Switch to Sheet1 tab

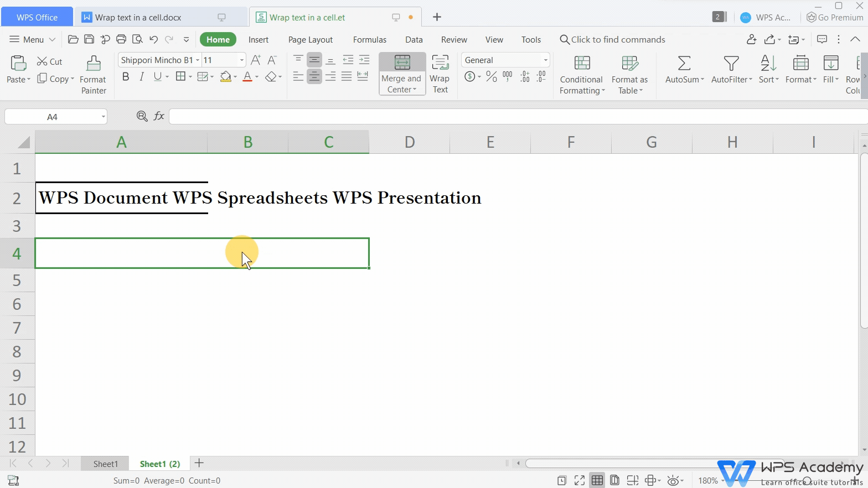pos(106,464)
